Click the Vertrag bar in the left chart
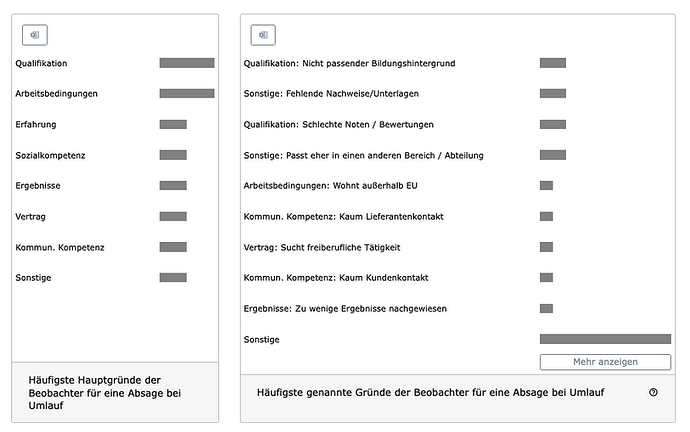The width and height of the screenshot is (690, 432). click(173, 216)
